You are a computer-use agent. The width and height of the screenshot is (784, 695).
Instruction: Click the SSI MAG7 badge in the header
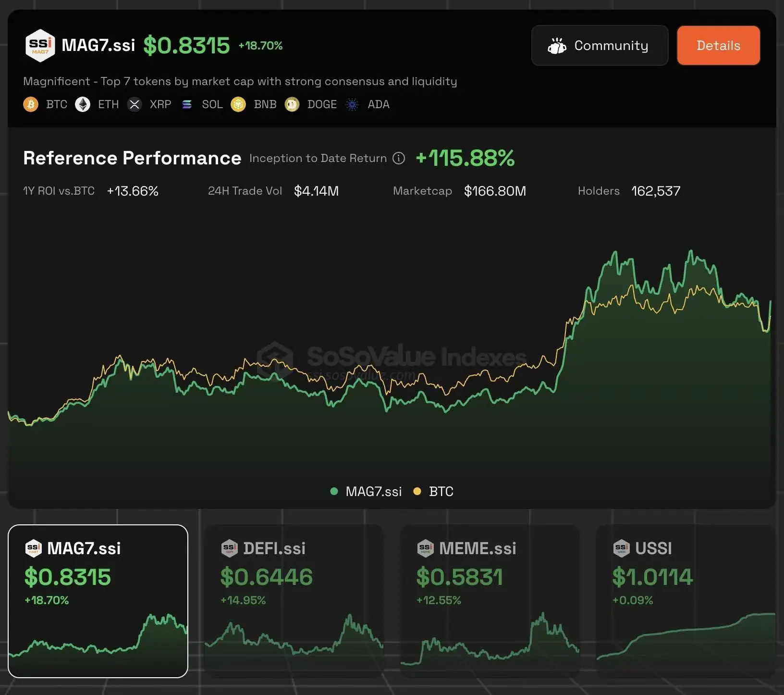click(40, 45)
